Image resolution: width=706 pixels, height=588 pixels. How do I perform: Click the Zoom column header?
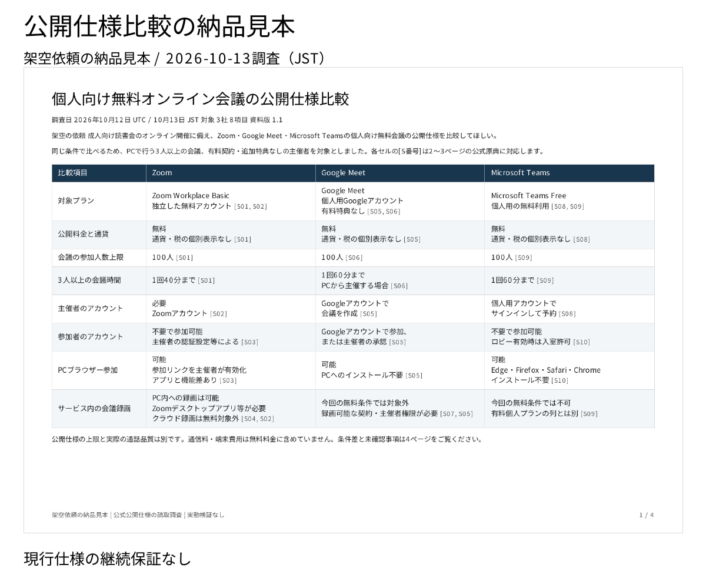coord(231,173)
